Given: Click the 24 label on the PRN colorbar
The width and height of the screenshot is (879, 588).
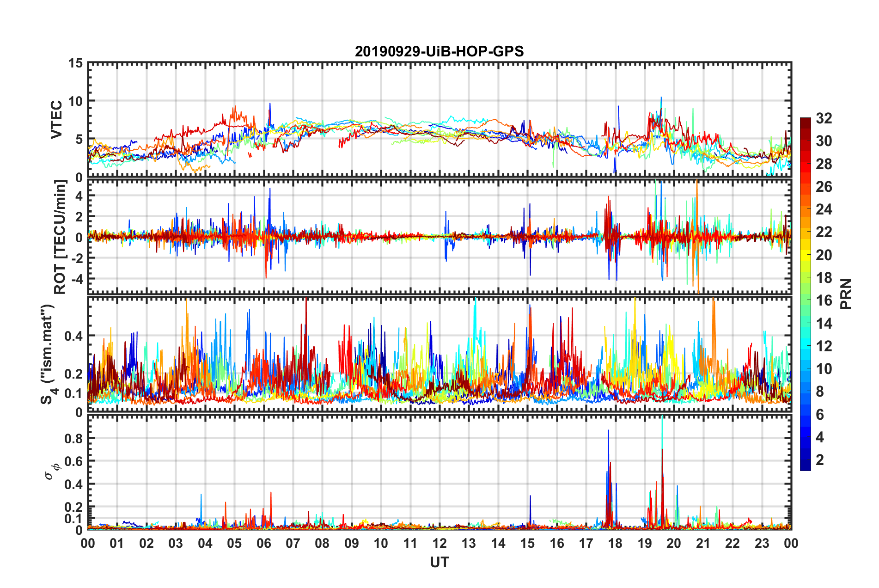Looking at the screenshot, I should [x=824, y=209].
